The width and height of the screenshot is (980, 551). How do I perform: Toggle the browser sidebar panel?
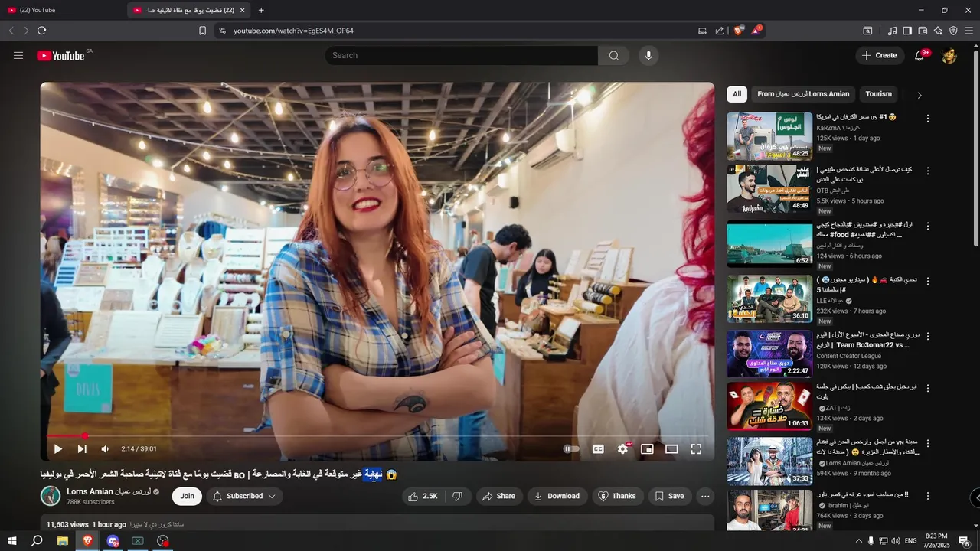907,31
